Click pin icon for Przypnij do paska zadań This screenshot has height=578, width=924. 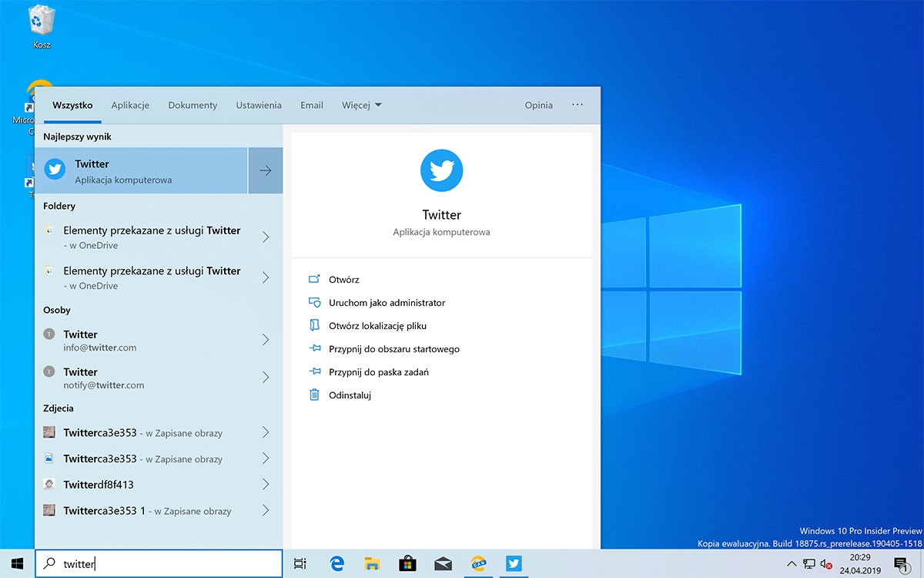[314, 372]
